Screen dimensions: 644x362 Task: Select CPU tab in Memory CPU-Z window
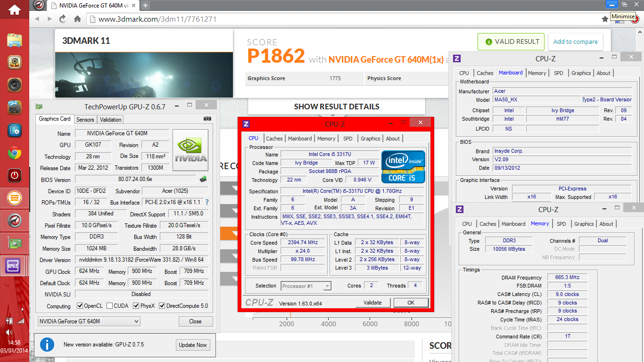click(x=467, y=224)
